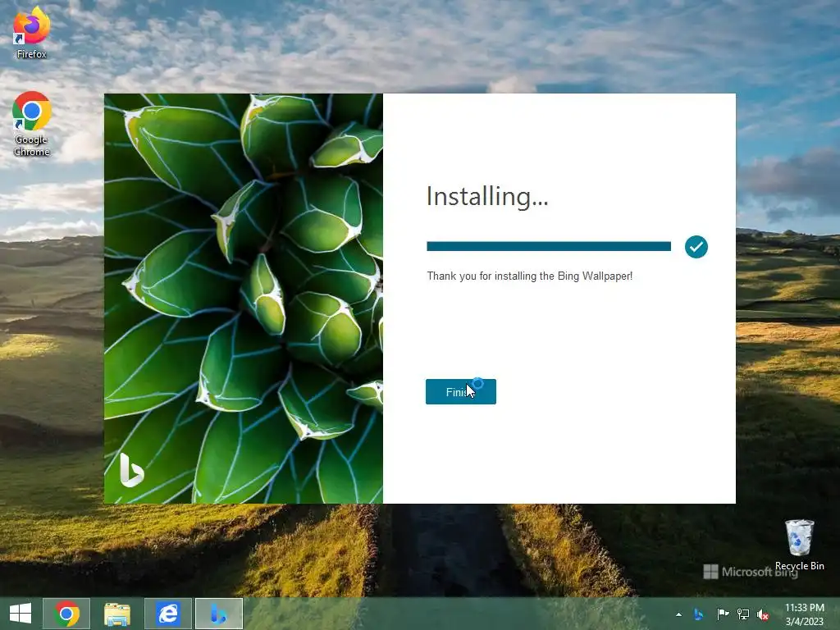Click the 'Installing...' heading

coord(487,196)
